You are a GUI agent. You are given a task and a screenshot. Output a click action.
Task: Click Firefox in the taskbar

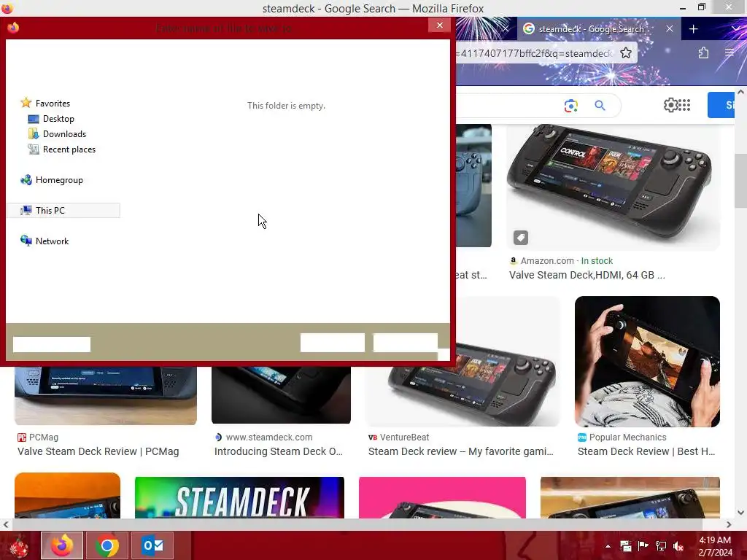click(x=62, y=545)
